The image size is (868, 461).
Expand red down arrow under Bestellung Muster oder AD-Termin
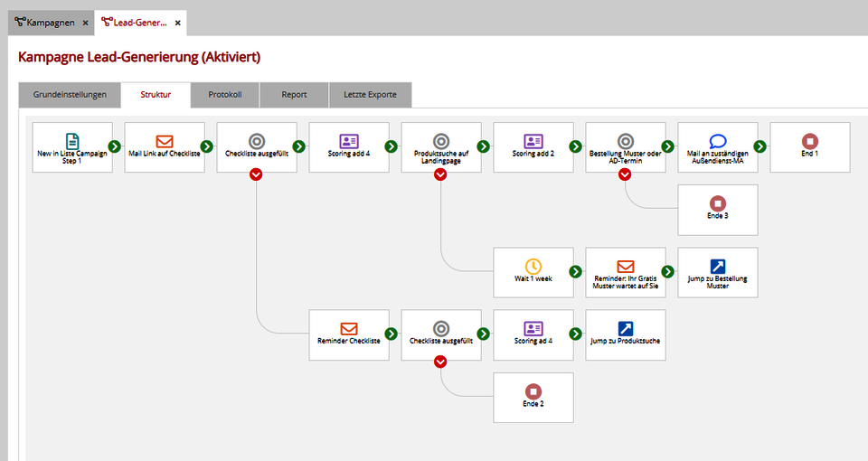click(626, 174)
